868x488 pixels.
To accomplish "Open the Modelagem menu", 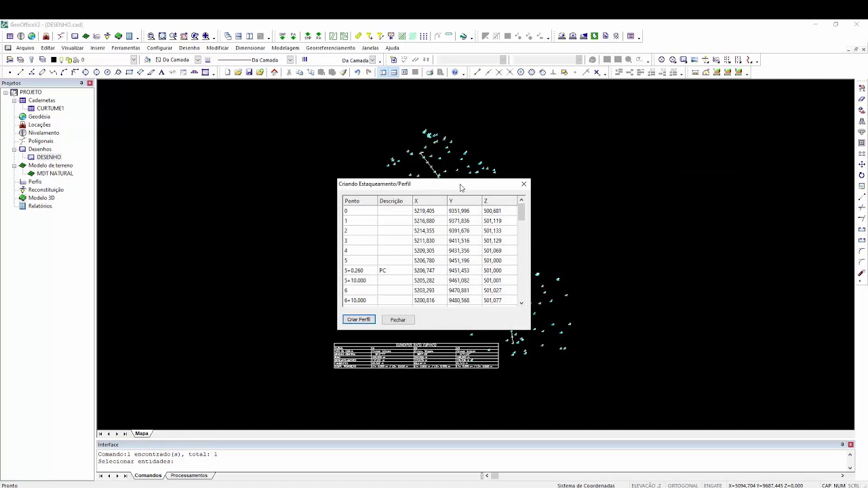I will [285, 48].
